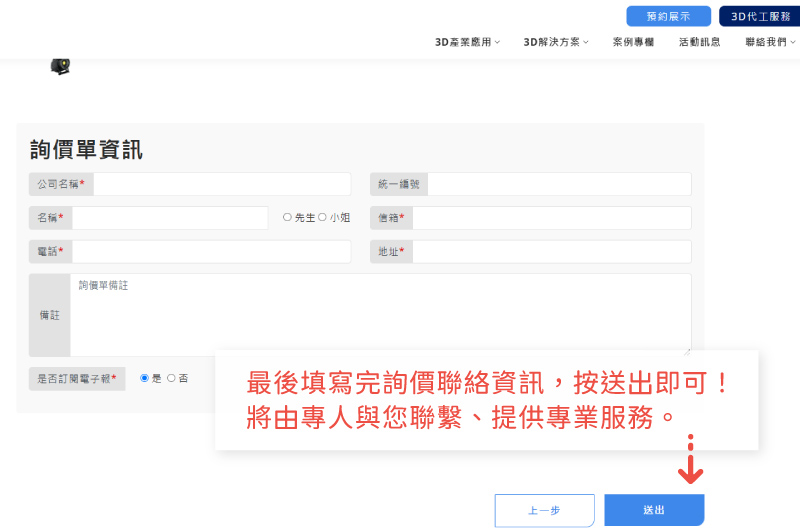Select 否 for newsletter subscription
Screen dimensions: 800x530
point(171,378)
